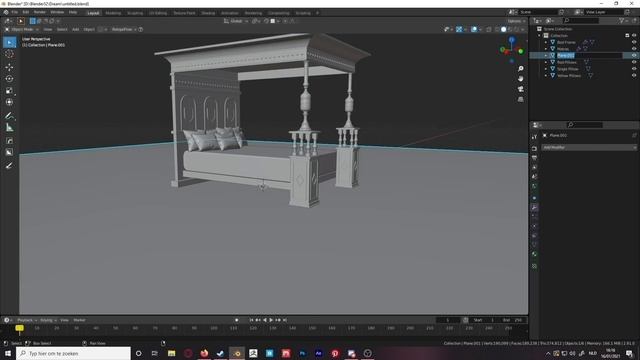Switch to the Modeling workspace tab
This screenshot has height=360, width=640.
tap(113, 13)
